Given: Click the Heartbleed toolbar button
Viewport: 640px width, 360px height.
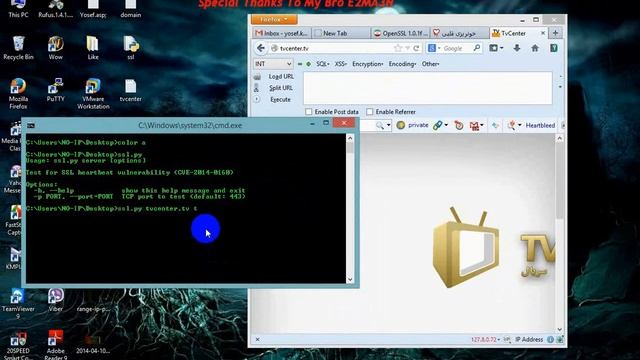Looking at the screenshot, I should pos(540,125).
